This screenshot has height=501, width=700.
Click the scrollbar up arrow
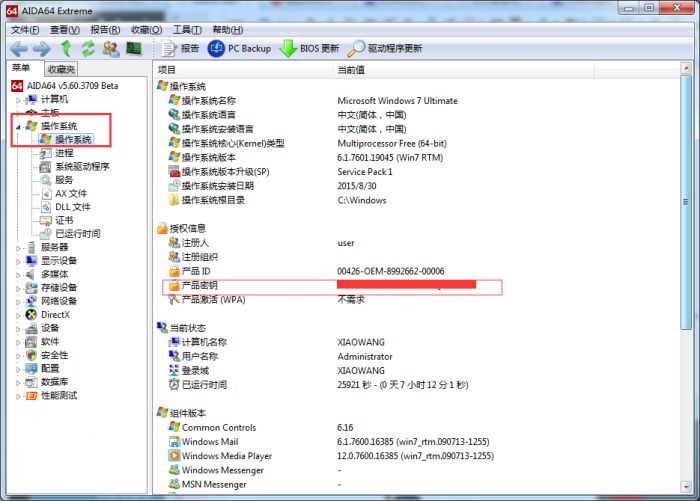[x=686, y=68]
